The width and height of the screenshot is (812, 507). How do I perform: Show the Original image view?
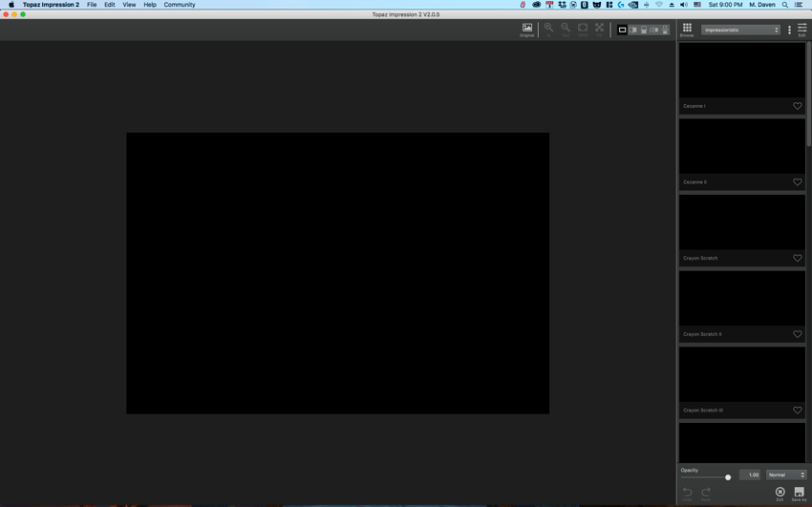pyautogui.click(x=526, y=29)
